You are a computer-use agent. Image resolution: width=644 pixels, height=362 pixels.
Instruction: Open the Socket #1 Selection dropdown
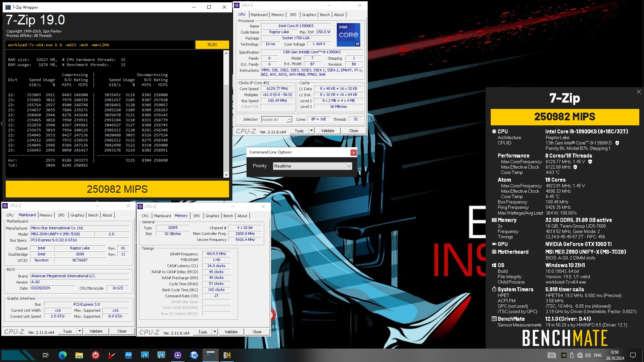point(276,120)
